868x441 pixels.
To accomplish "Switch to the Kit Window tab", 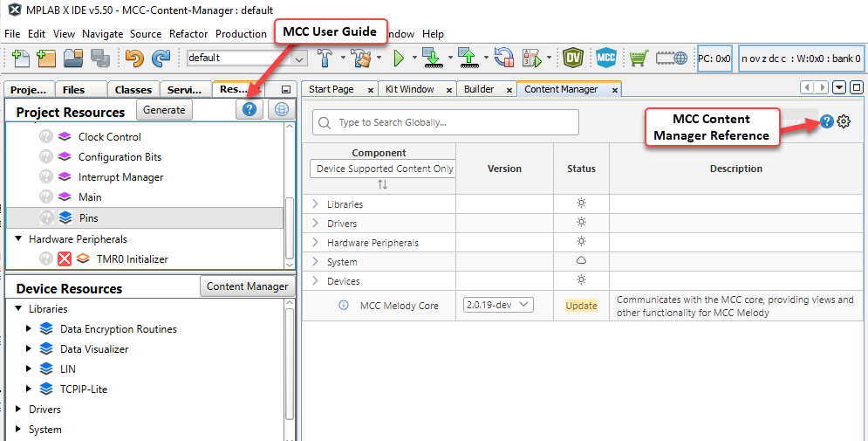I will (410, 89).
